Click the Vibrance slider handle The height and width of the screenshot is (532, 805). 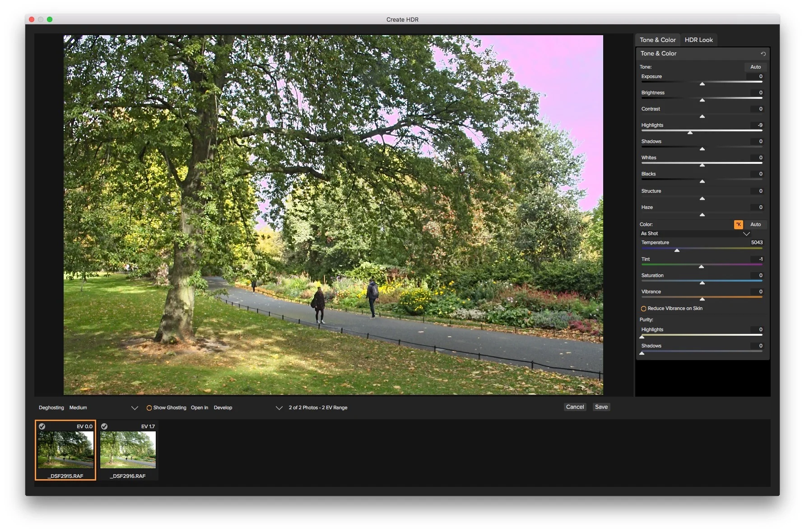pyautogui.click(x=702, y=299)
